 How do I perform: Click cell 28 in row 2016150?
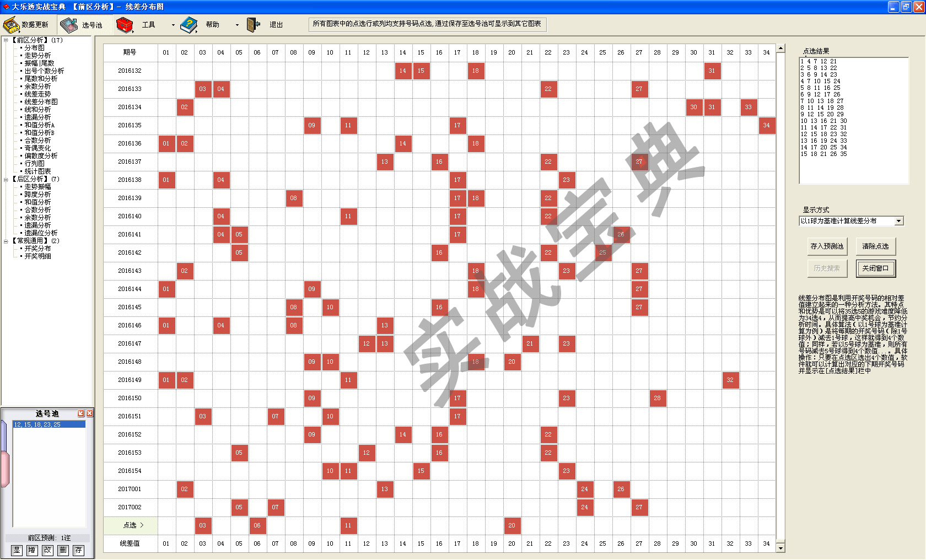point(657,398)
